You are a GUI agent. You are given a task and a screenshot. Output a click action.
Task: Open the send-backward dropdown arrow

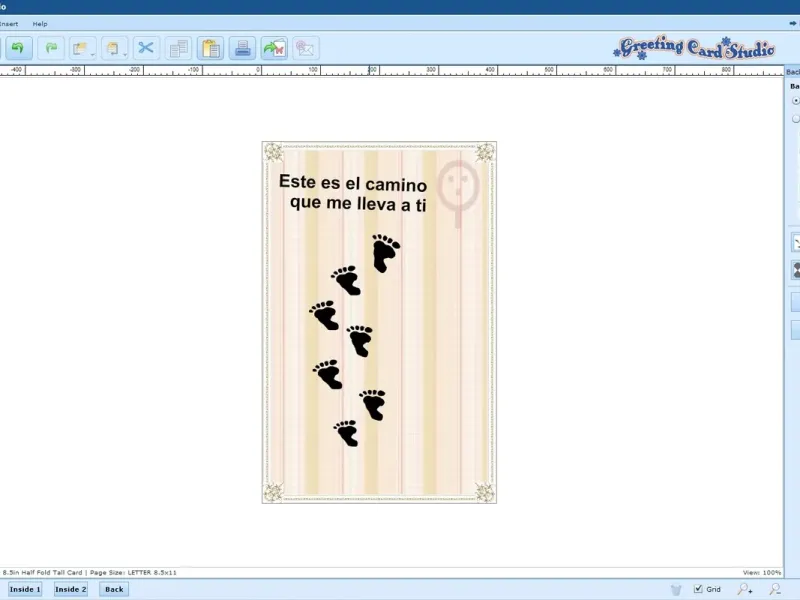tap(125, 54)
